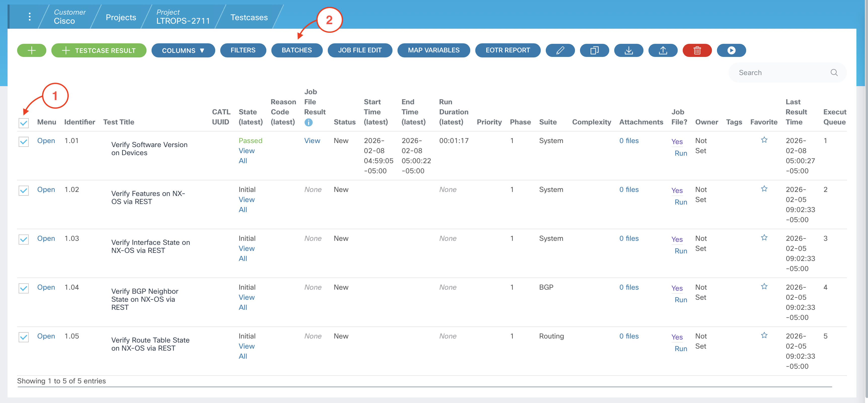
Task: Click the upload icon button
Action: click(x=663, y=51)
